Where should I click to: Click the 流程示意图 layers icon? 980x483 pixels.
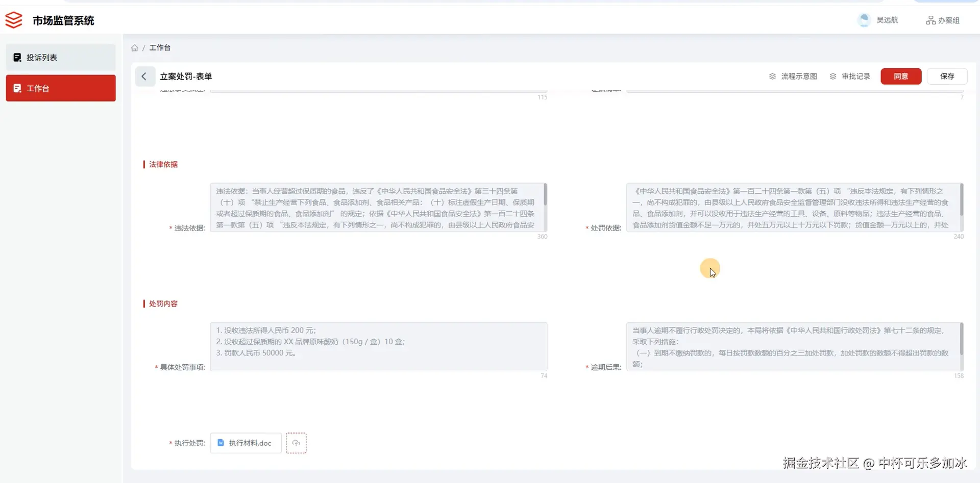point(772,77)
